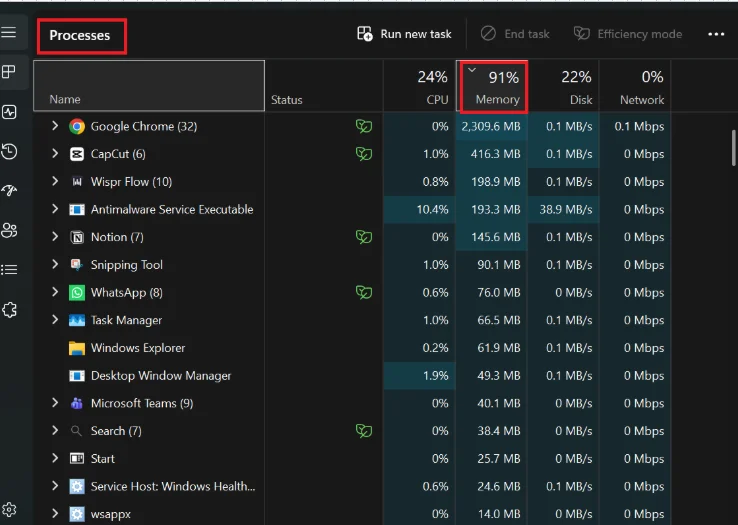Open Users page sidebar icon
The height and width of the screenshot is (525, 738).
(9, 230)
